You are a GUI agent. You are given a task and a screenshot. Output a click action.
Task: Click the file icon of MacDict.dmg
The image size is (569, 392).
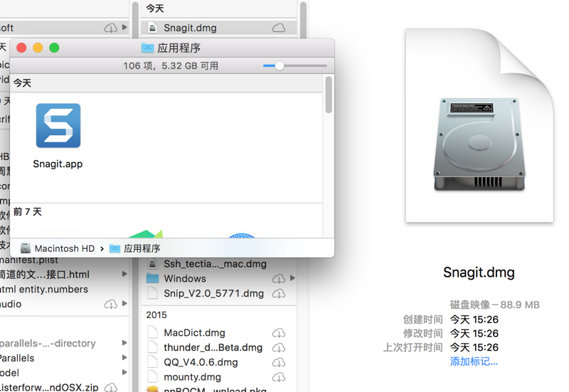(153, 332)
